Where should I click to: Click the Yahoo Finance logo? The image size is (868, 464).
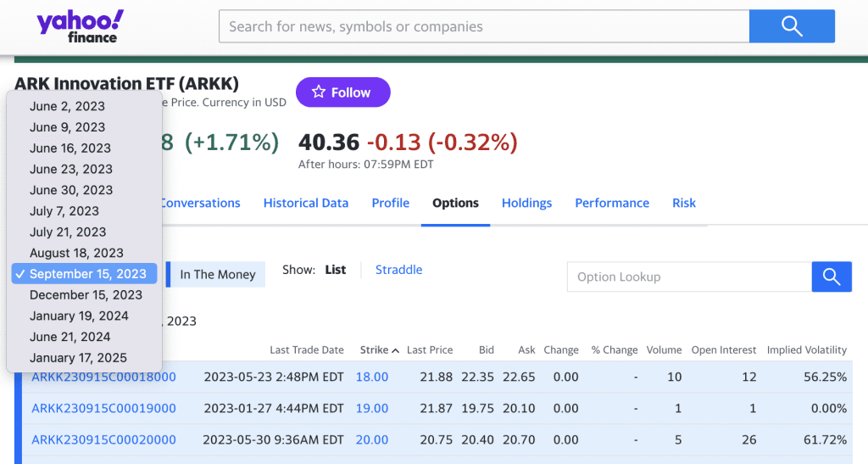tap(81, 26)
